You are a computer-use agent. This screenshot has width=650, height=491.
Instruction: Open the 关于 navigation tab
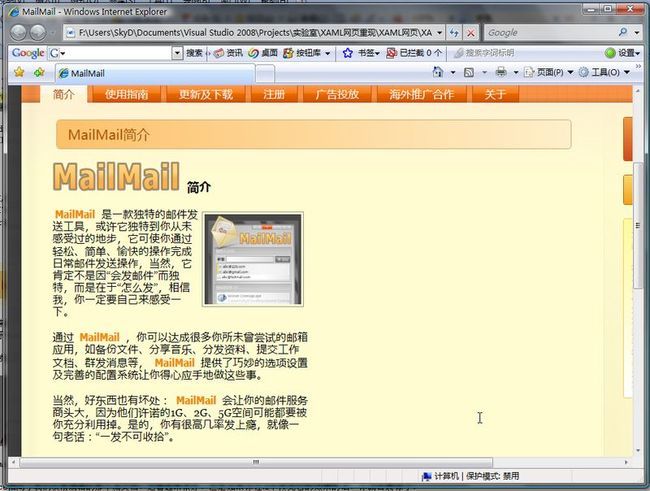(495, 94)
